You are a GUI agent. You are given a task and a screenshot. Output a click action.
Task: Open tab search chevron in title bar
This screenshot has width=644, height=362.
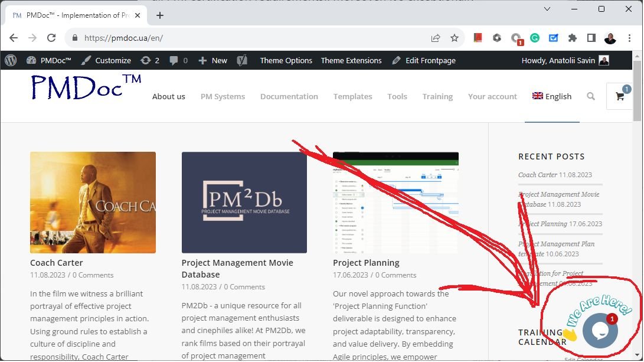pos(547,9)
